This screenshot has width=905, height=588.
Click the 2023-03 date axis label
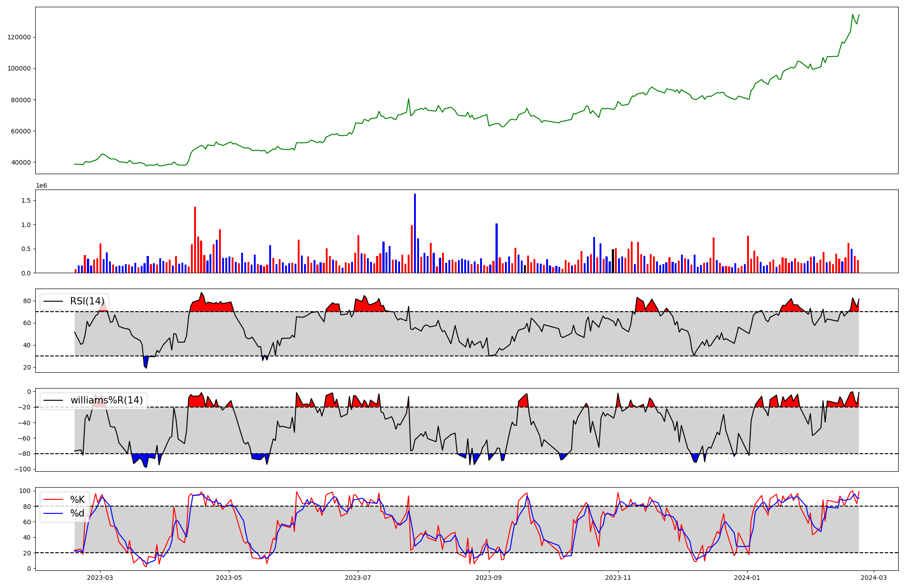[x=100, y=578]
